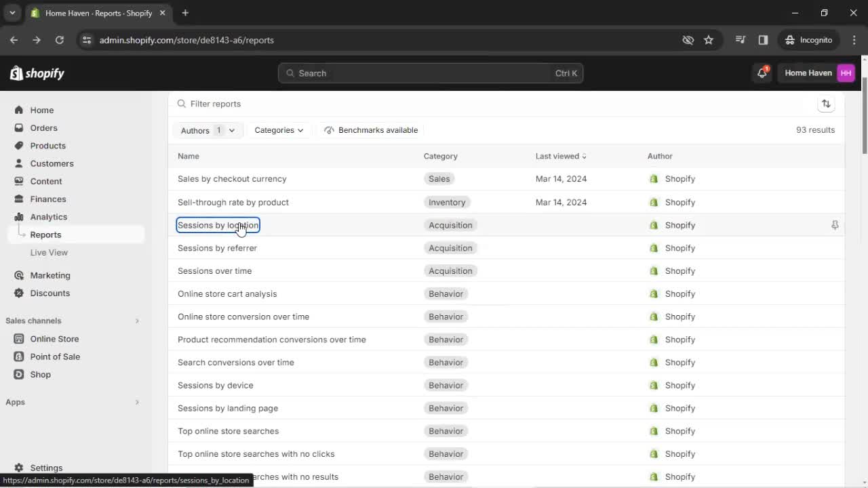This screenshot has width=868, height=488.
Task: Open browser side panel icon
Action: point(763,40)
